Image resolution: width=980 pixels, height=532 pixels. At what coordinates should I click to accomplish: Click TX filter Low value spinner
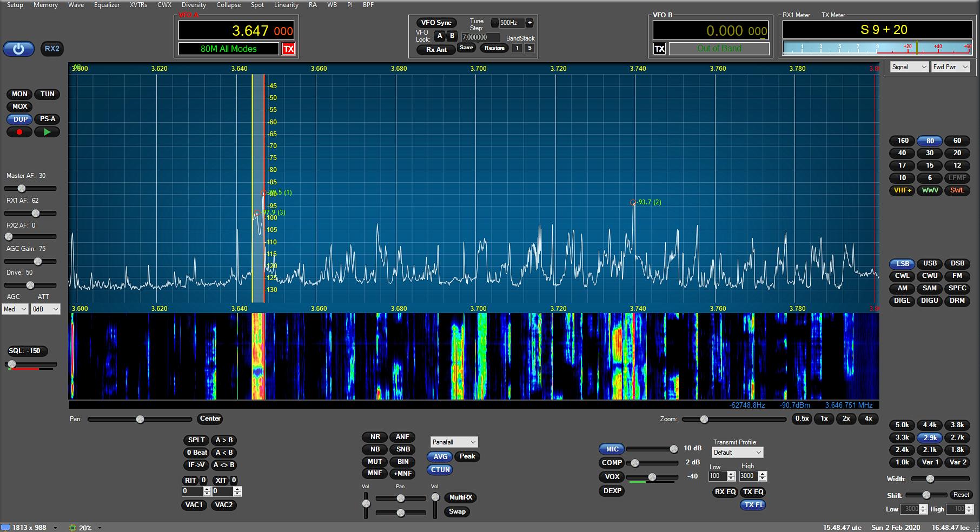coord(731,476)
